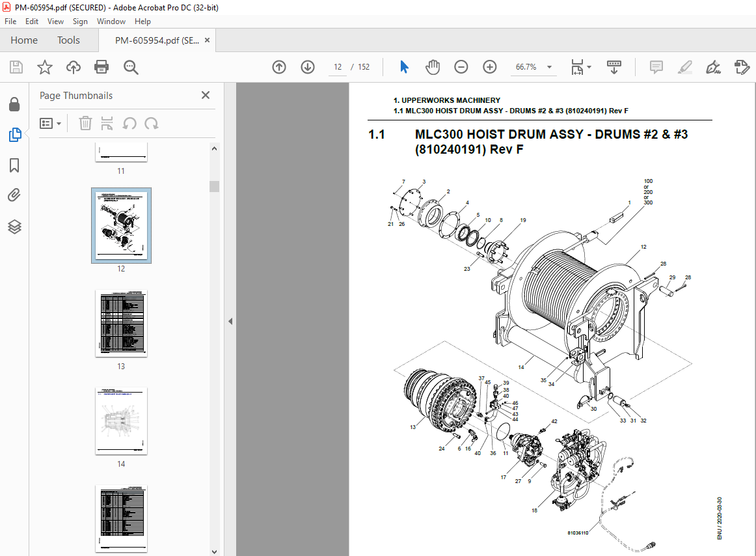756x556 pixels.
Task: Print the document with printer icon
Action: pos(101,67)
